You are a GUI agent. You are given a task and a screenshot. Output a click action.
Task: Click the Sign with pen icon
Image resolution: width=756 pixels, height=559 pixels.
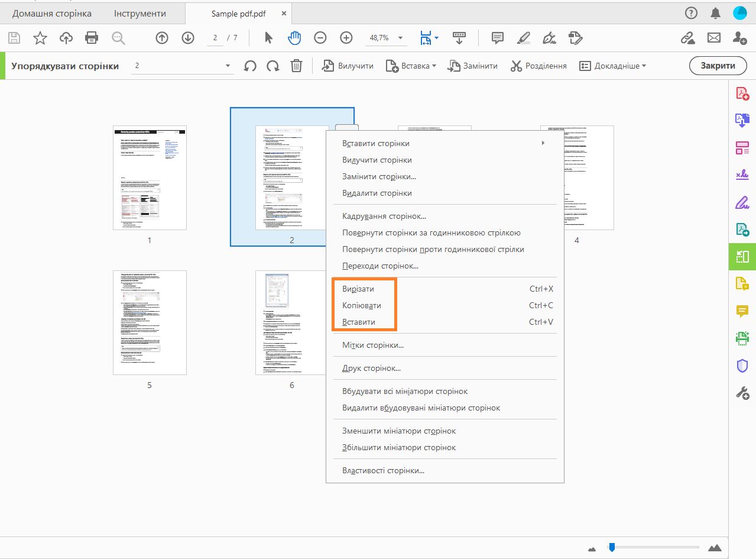549,38
